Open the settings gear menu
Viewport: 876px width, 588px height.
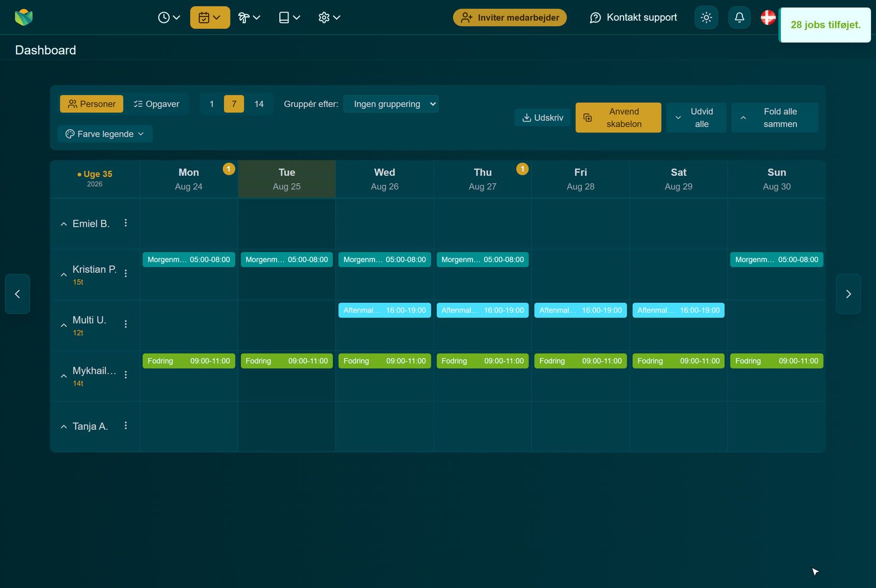pyautogui.click(x=329, y=18)
